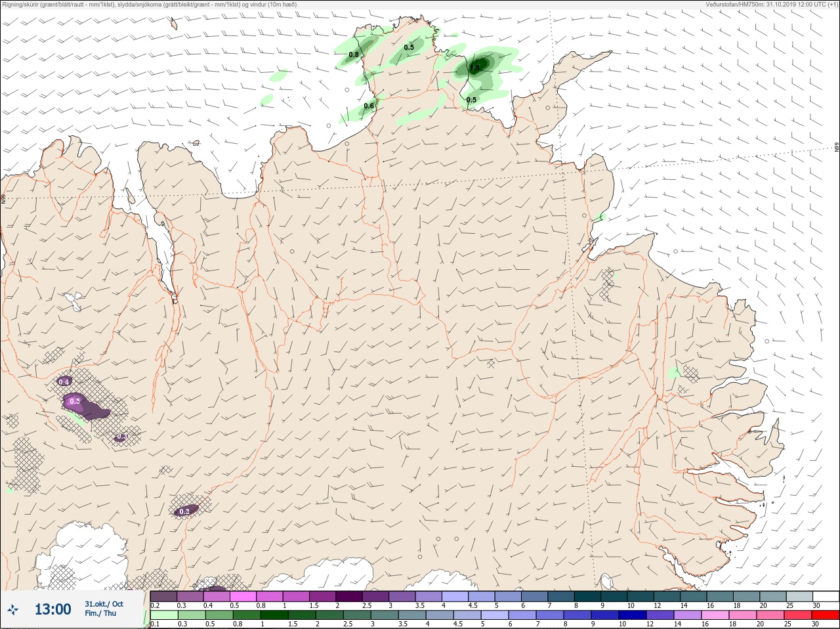This screenshot has width=840, height=629.
Task: Click the 1.8 rainfall peak value label
Action: pos(474,67)
